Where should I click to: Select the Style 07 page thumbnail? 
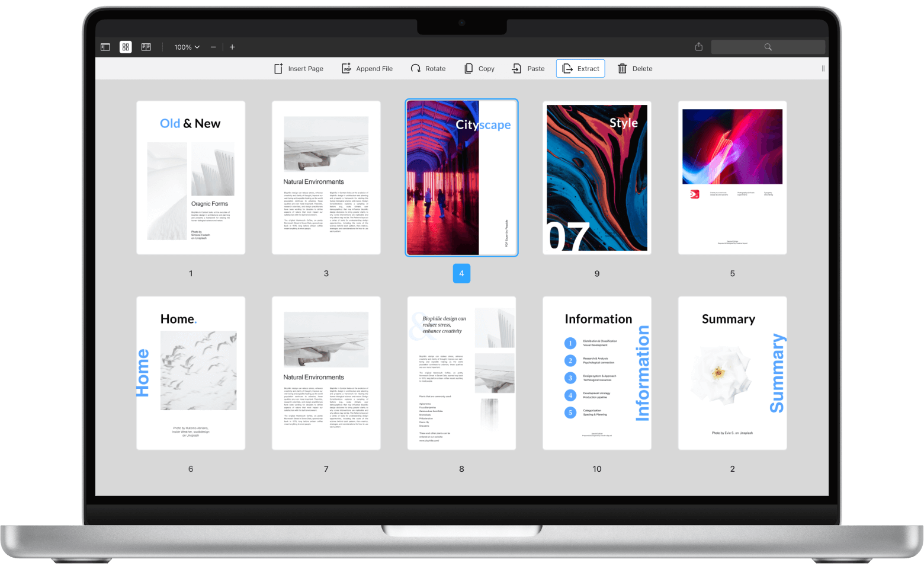tap(597, 178)
